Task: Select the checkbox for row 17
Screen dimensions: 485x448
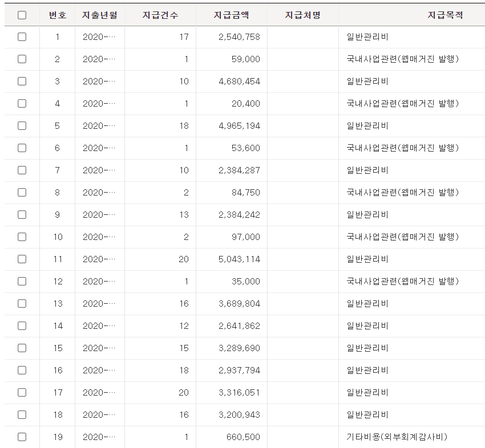Action: tap(22, 393)
